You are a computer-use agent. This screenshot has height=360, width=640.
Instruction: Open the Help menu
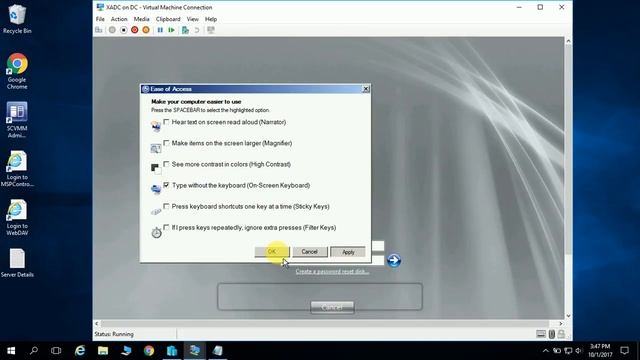pos(211,19)
